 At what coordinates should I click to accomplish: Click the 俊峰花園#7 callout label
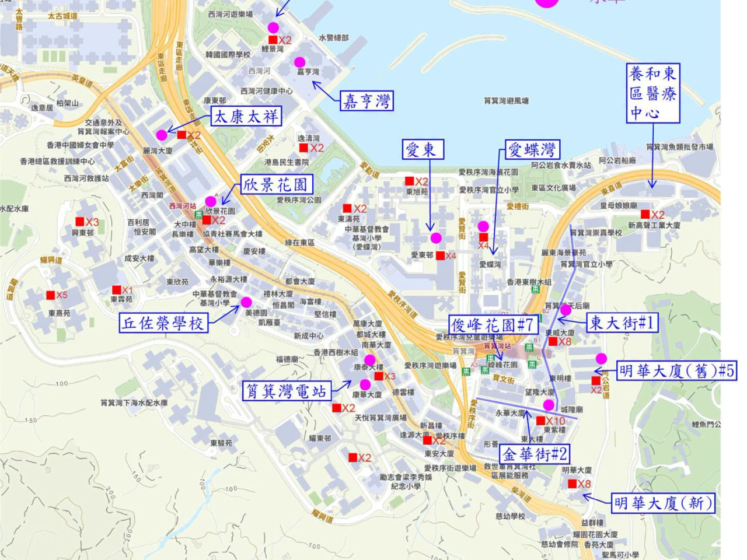[493, 324]
